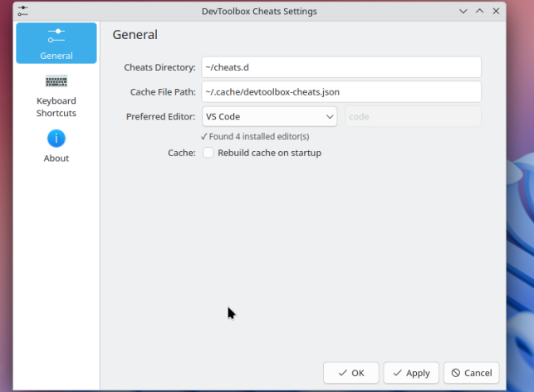The image size is (534, 392).
Task: Click the Cheats Directory input field
Action: 341,67
